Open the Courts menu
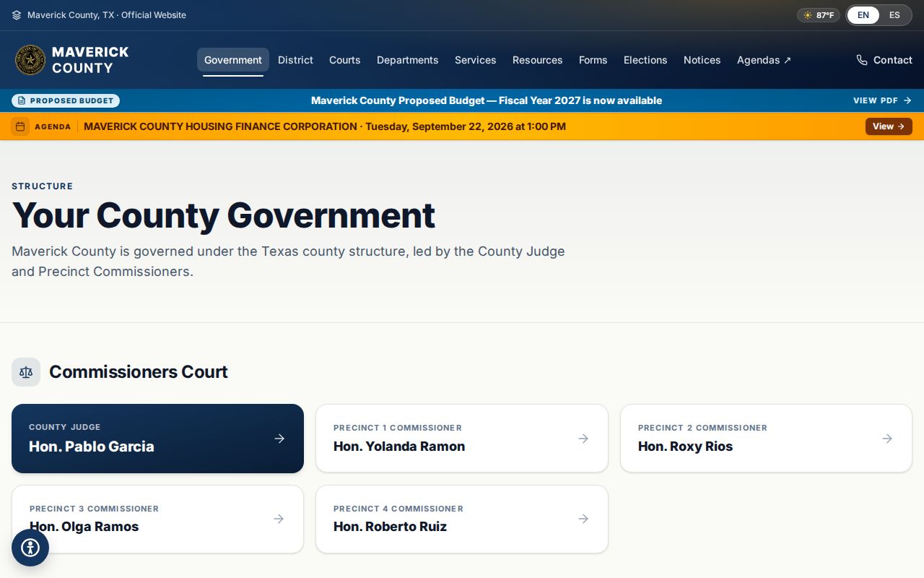Screen dimensions: 924x578 point(345,60)
